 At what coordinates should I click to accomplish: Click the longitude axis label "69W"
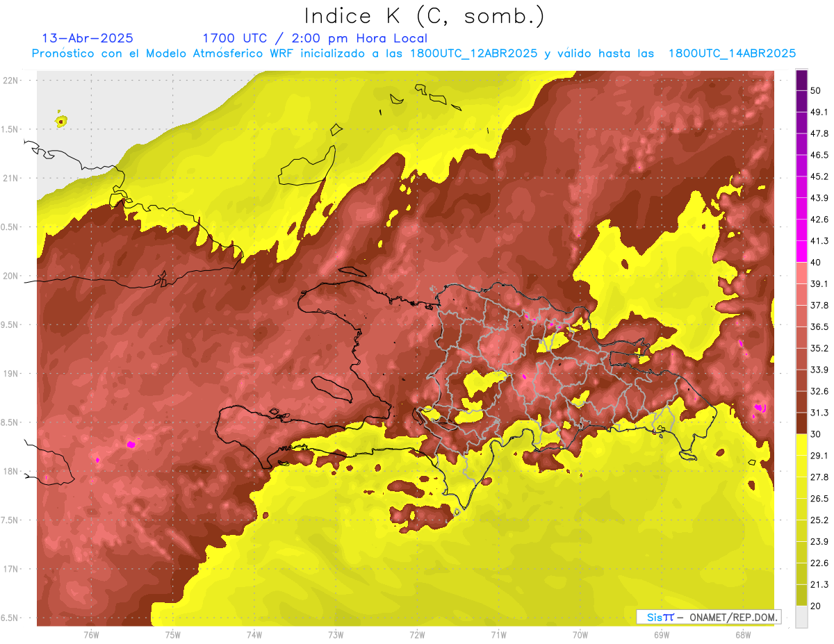pos(661,635)
